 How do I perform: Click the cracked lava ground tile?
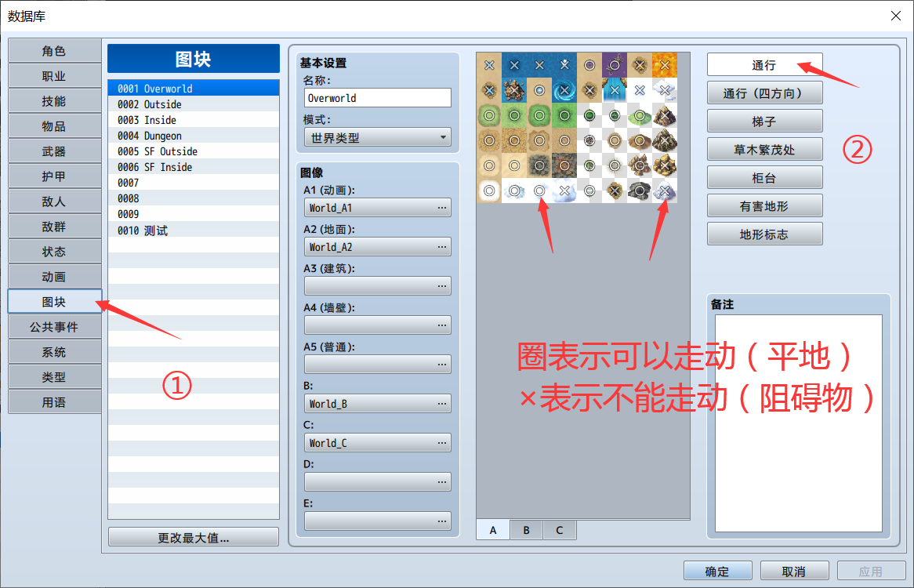tap(564, 165)
